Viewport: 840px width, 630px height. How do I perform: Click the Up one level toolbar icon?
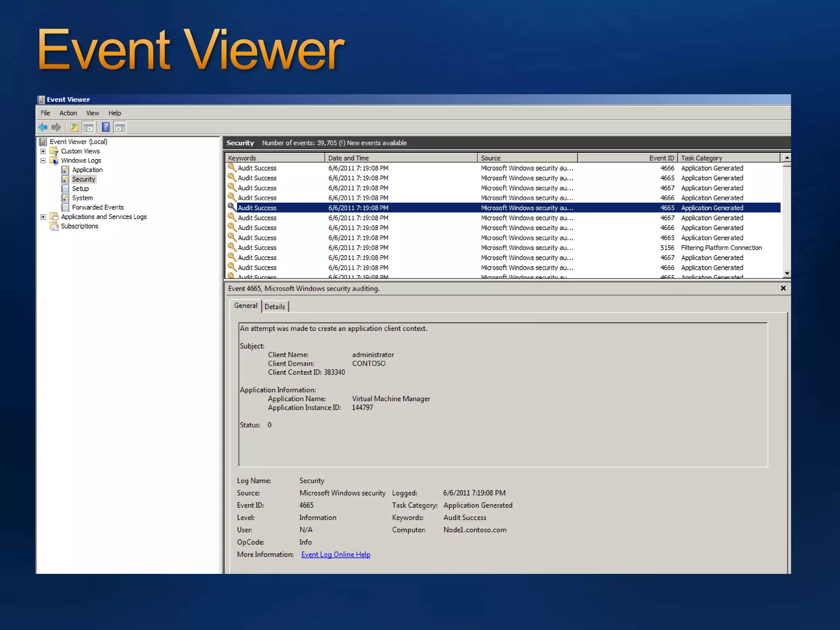tap(74, 127)
